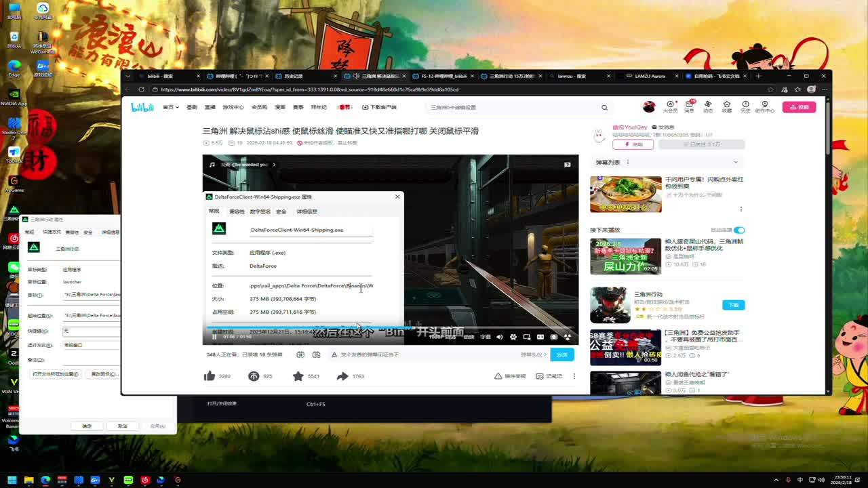Image resolution: width=868 pixels, height=488 pixels.
Task: Click 稿件举报 report link
Action: [x=510, y=376]
